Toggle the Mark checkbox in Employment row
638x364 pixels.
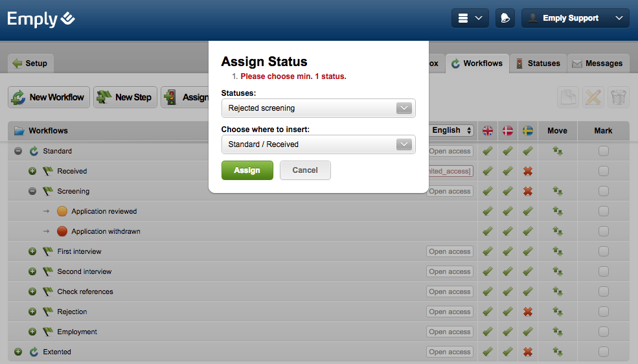coord(604,332)
